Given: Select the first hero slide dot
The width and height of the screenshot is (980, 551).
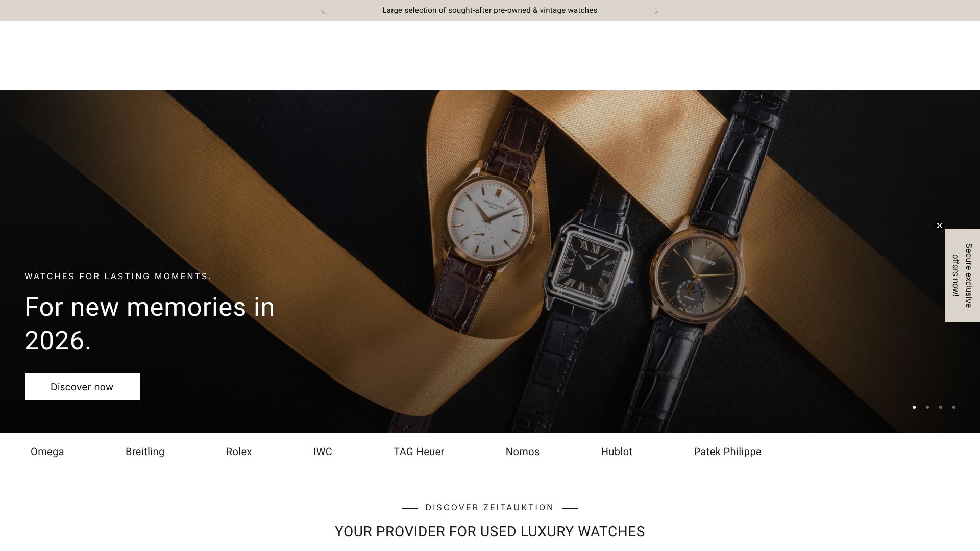Looking at the screenshot, I should coord(914,407).
